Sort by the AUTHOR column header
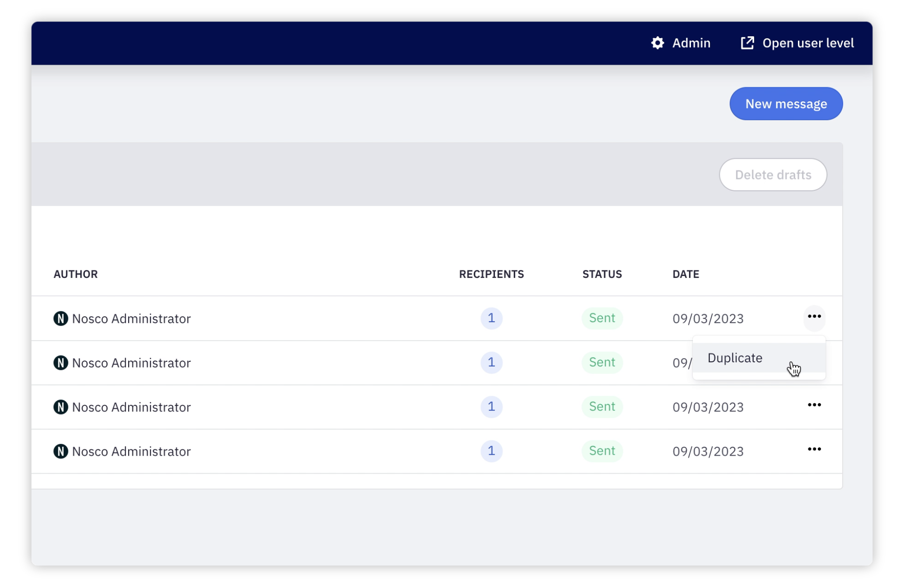 75,274
